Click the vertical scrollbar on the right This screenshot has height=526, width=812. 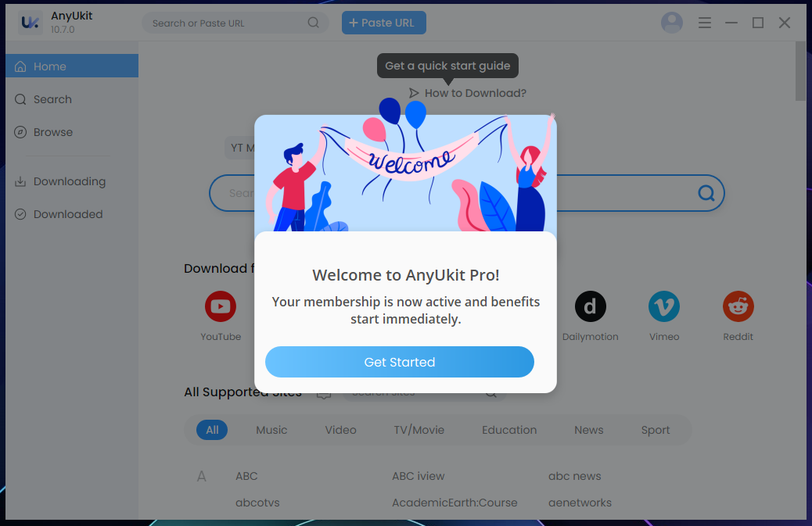click(x=800, y=71)
